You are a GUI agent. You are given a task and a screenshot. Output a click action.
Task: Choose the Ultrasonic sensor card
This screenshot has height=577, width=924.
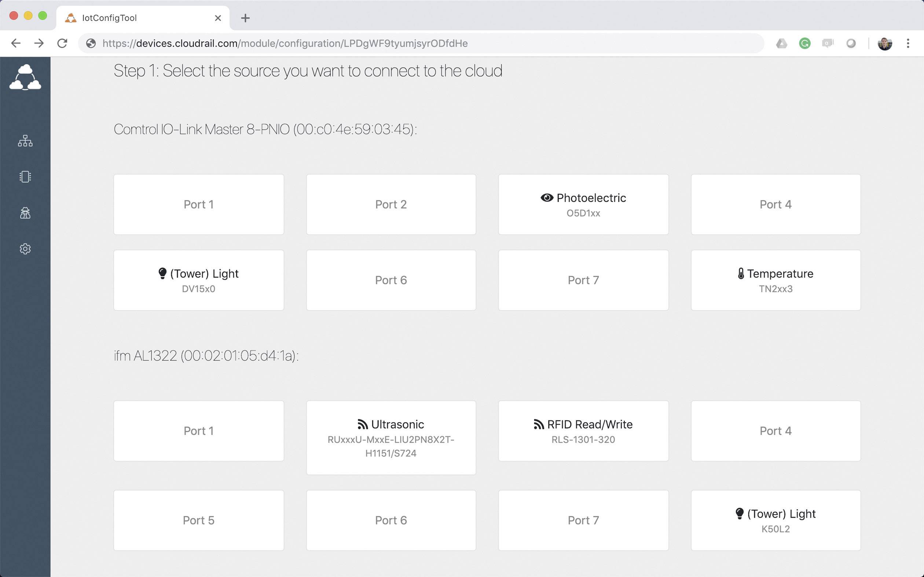click(x=390, y=437)
